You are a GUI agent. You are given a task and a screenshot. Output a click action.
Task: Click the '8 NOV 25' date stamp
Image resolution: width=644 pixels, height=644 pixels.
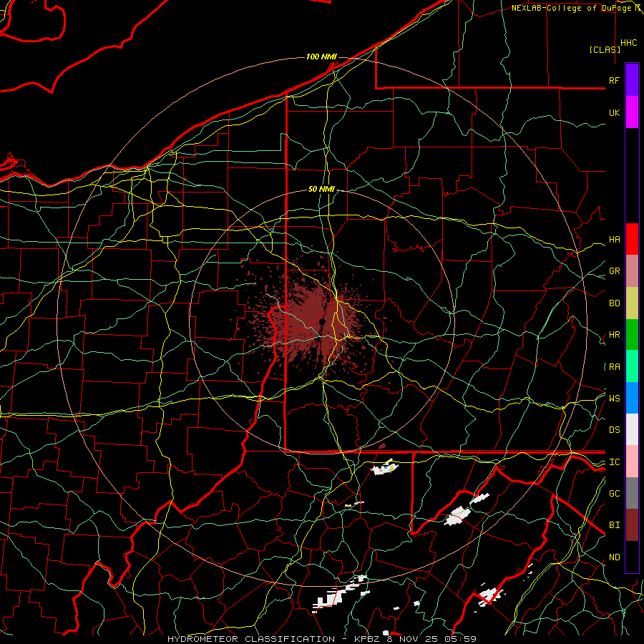point(412,639)
